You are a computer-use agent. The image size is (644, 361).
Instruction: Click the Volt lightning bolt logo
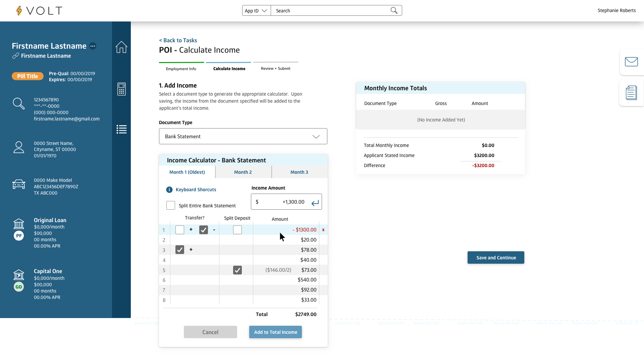(19, 11)
